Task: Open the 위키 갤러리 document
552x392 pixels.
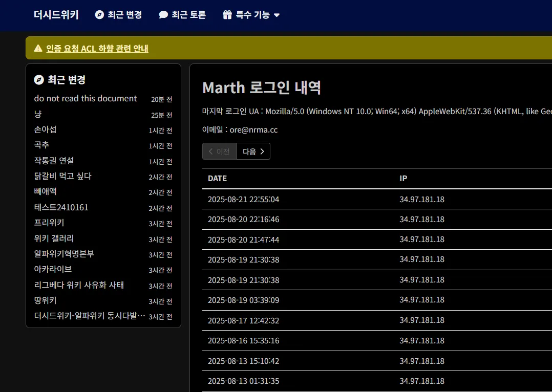Action: pyautogui.click(x=54, y=238)
